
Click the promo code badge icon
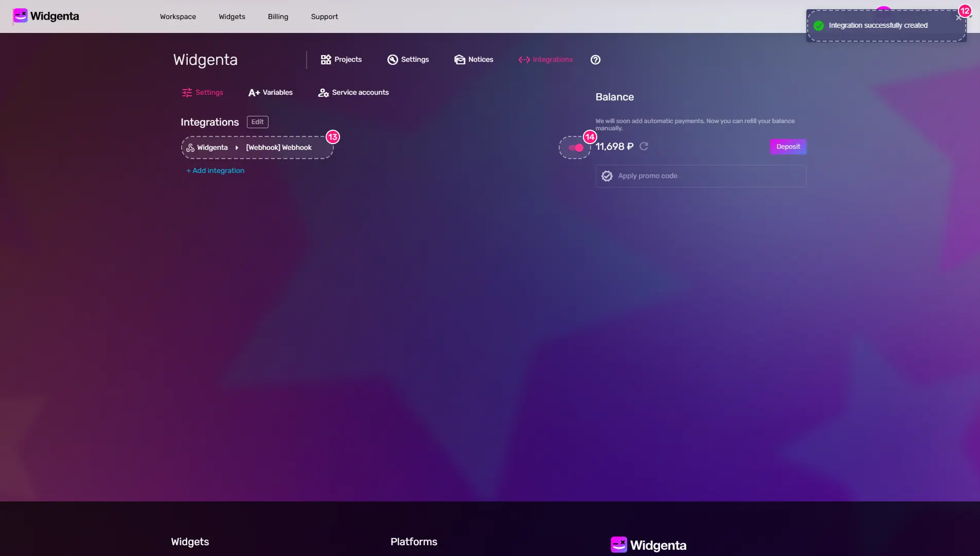pyautogui.click(x=607, y=176)
